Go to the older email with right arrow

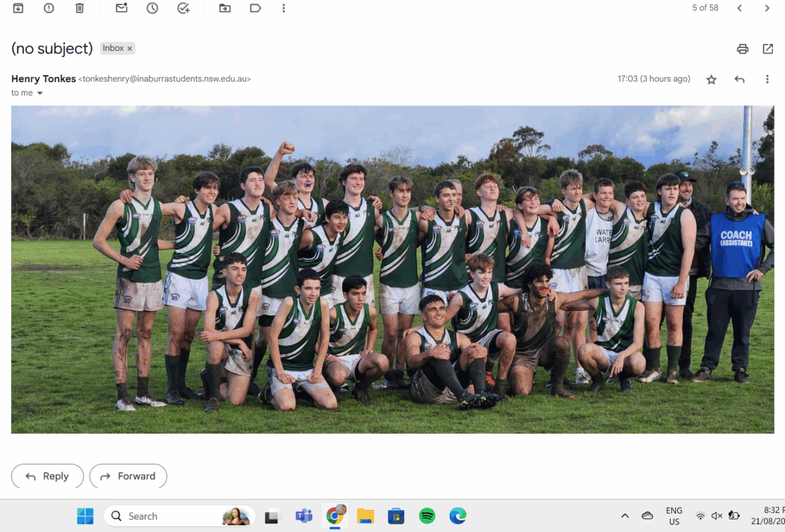click(x=767, y=8)
